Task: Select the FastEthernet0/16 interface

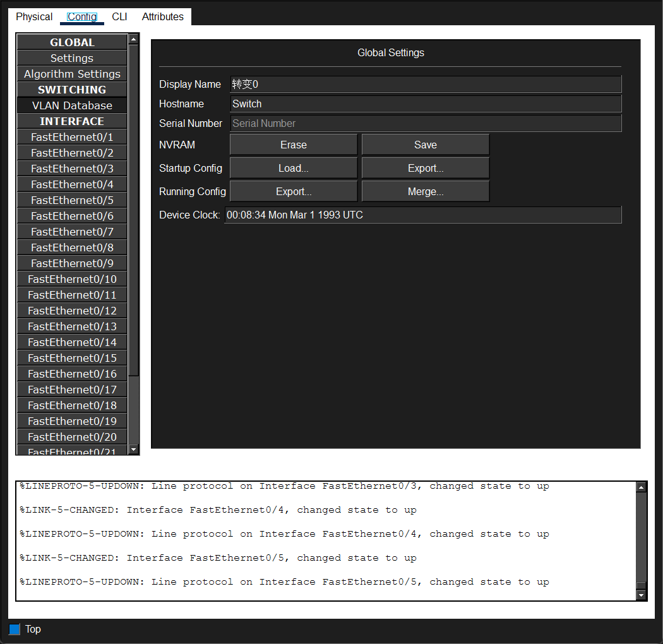Action: pyautogui.click(x=72, y=374)
